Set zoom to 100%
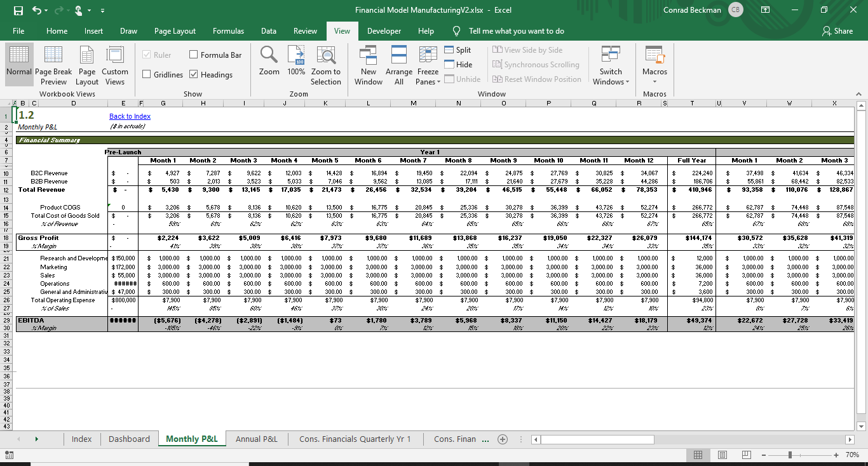The width and height of the screenshot is (868, 466). (x=296, y=61)
